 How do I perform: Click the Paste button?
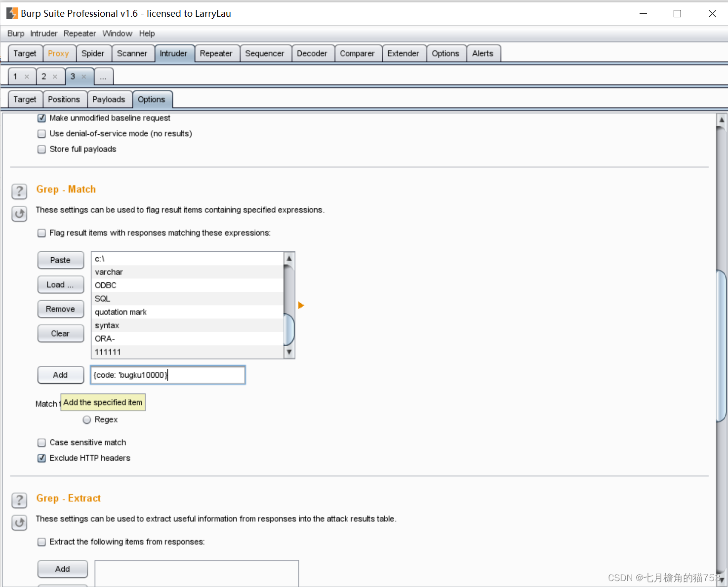click(61, 260)
